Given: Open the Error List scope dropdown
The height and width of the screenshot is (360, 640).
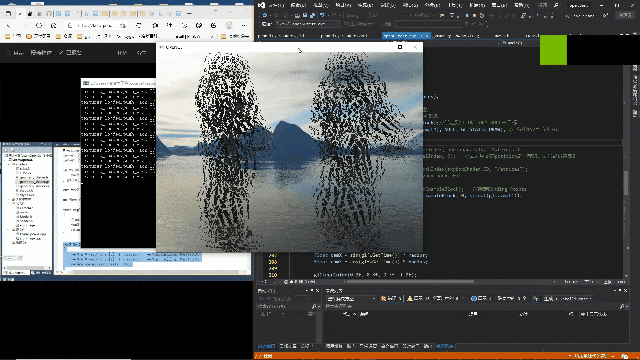Looking at the screenshot, I should (x=351, y=299).
